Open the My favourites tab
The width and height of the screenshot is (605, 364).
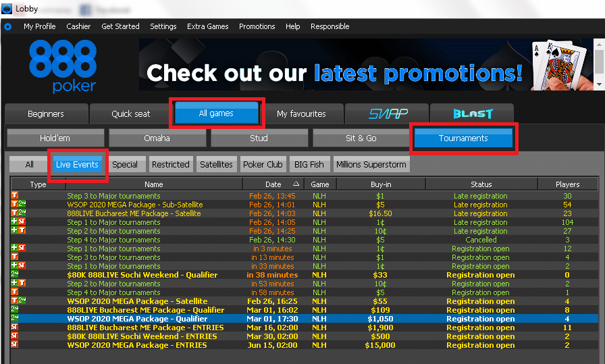[x=301, y=114]
